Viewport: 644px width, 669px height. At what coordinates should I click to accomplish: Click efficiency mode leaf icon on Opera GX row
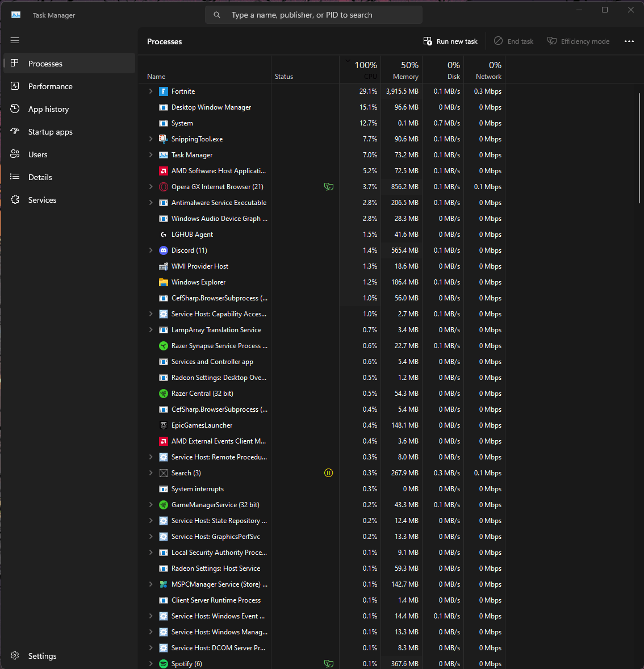click(x=329, y=187)
